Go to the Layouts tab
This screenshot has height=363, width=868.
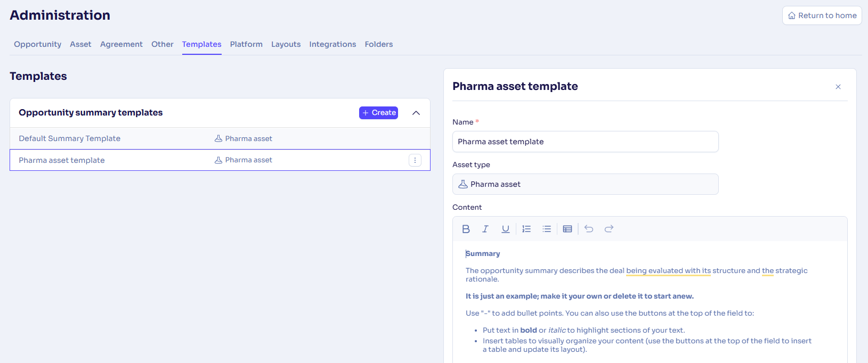[x=286, y=44]
